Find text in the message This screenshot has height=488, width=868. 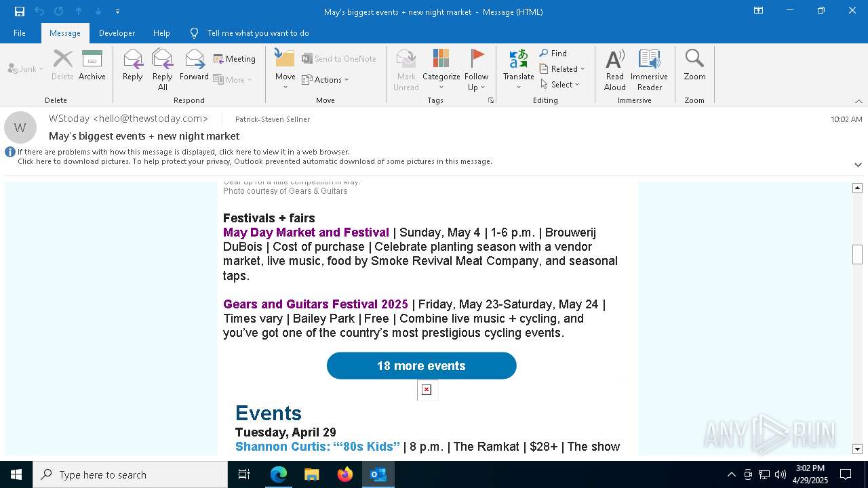553,54
